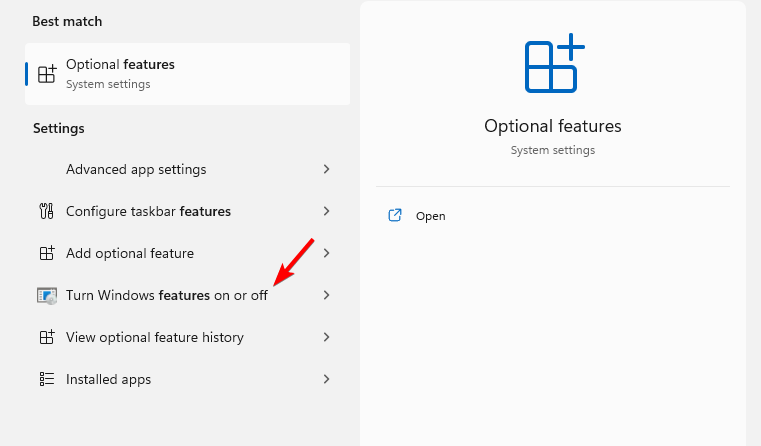Click Open in the preview pane
Image resolution: width=761 pixels, height=446 pixels.
[x=431, y=215]
